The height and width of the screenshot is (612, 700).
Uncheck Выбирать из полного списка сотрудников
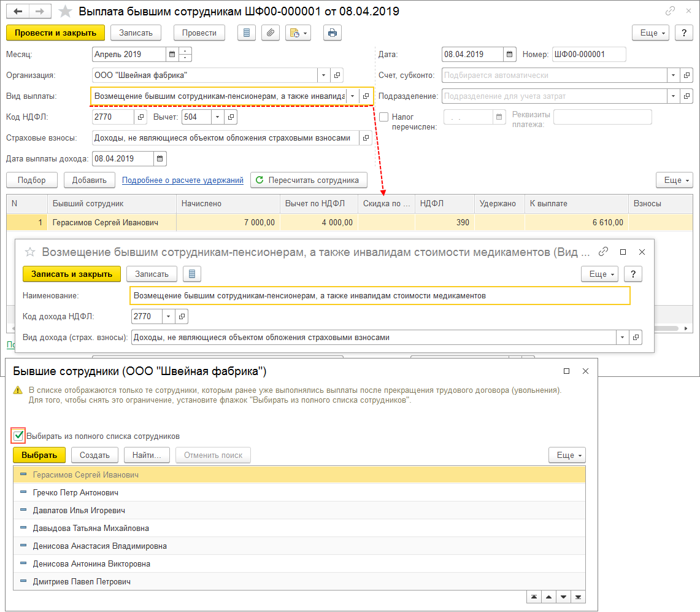click(x=18, y=436)
